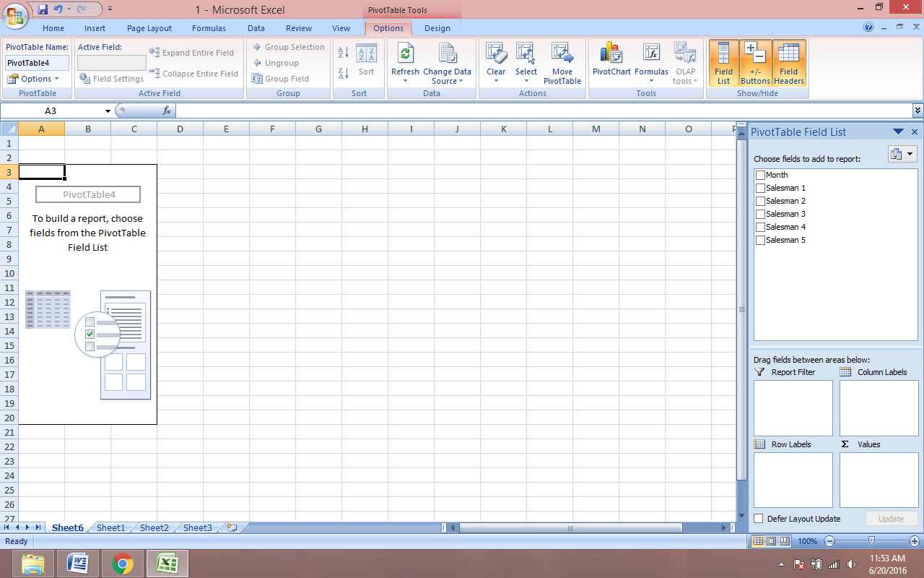
Task: Check the Salesman 5 field
Action: click(760, 240)
